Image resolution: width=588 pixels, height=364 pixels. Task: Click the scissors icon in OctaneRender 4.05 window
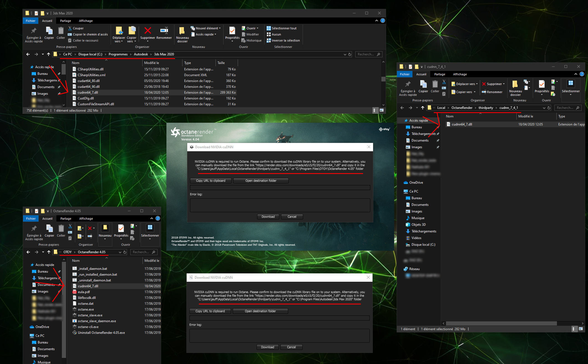tap(70, 226)
